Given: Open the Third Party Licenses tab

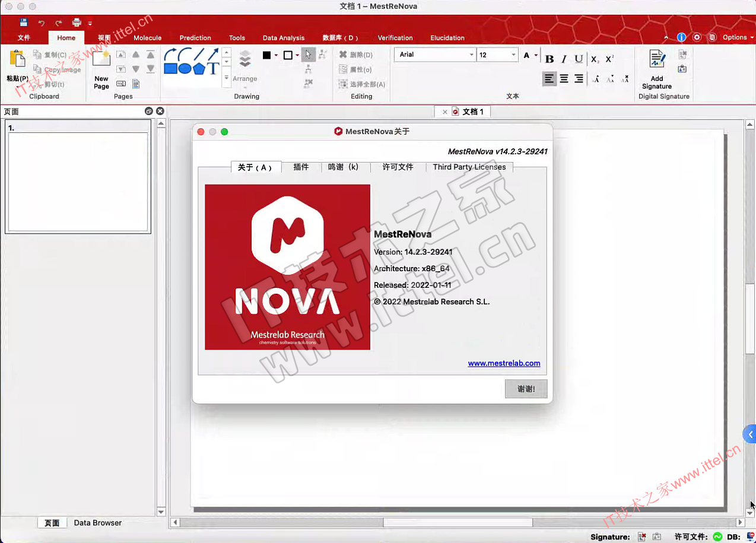Looking at the screenshot, I should pos(469,167).
